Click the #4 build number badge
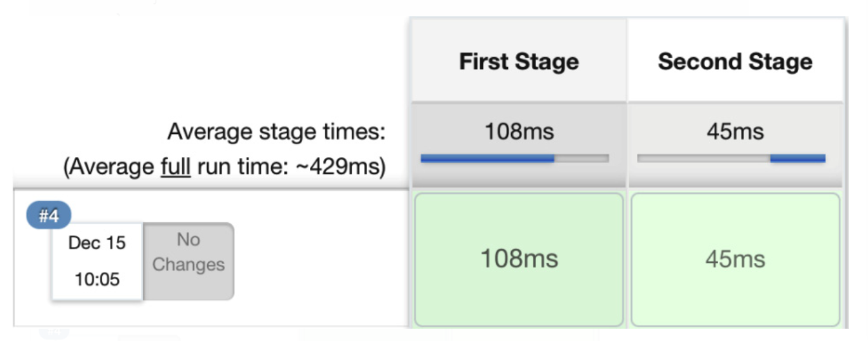868x341 pixels. pyautogui.click(x=48, y=216)
